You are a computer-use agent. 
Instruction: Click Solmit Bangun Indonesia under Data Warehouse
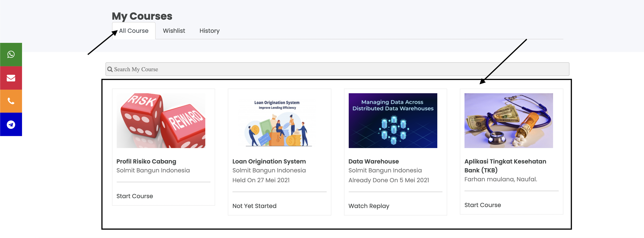385,171
